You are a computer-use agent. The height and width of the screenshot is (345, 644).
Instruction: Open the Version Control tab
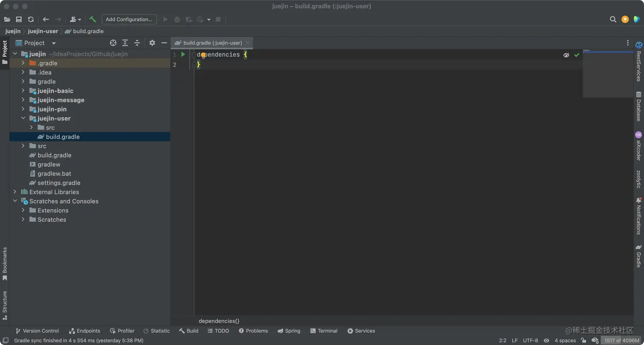[x=37, y=331]
